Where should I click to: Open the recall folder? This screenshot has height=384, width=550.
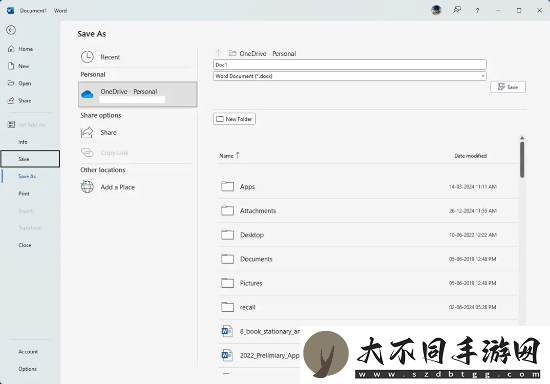(368, 307)
